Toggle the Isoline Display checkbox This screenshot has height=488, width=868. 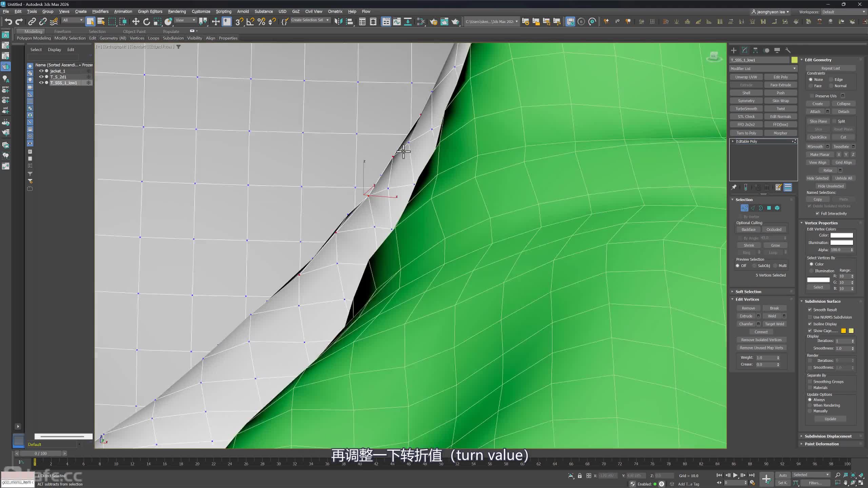coord(810,324)
